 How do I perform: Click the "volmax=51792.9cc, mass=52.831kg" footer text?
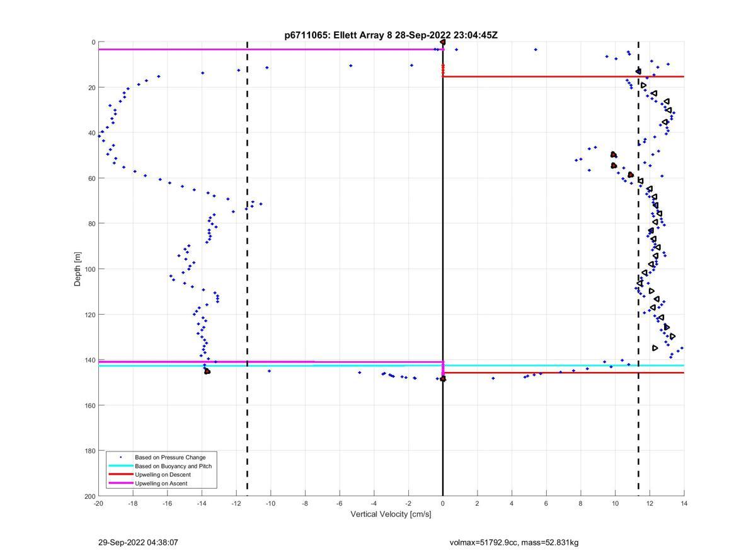point(514,542)
